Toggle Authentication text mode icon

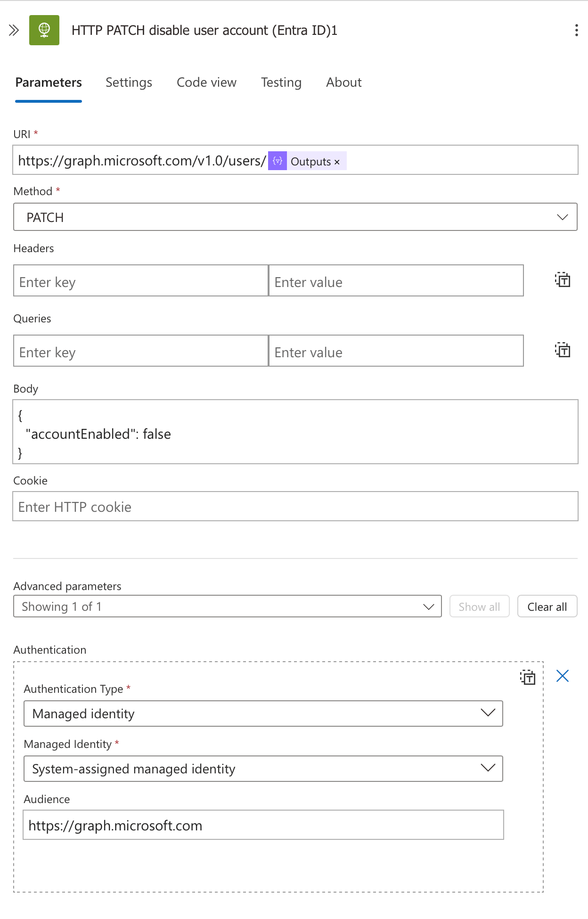click(x=528, y=677)
